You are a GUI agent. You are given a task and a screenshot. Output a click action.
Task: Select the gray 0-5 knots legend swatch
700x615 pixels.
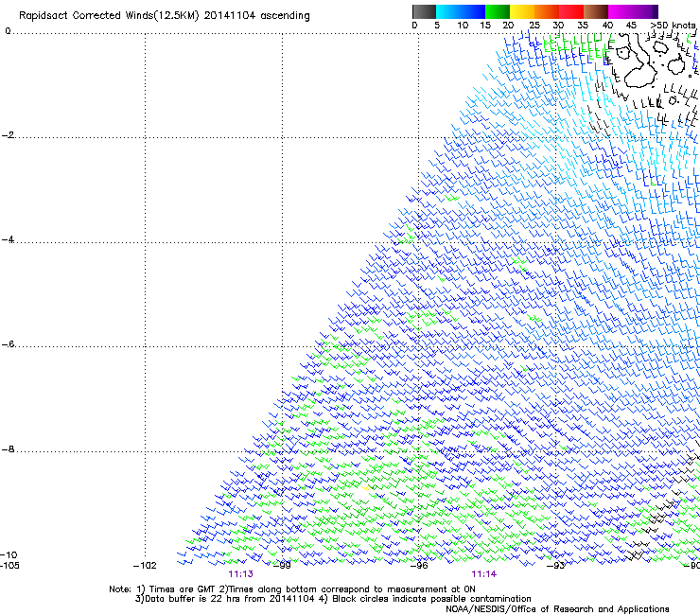(424, 11)
